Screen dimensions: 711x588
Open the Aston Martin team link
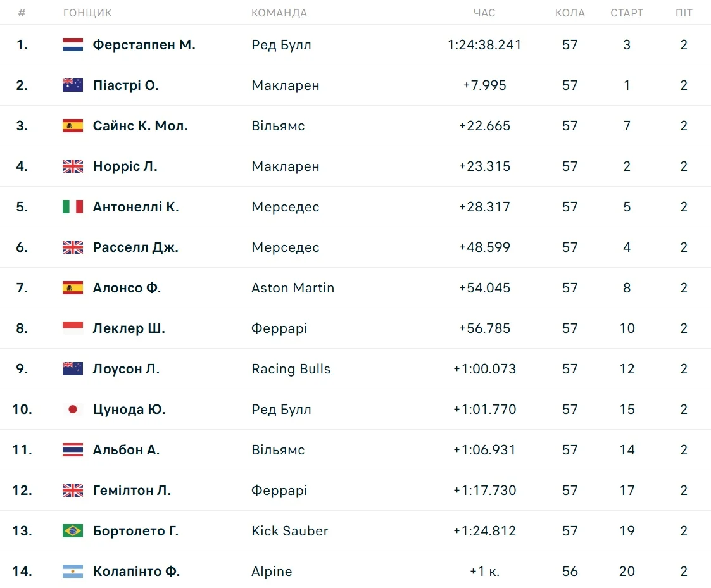pos(293,288)
